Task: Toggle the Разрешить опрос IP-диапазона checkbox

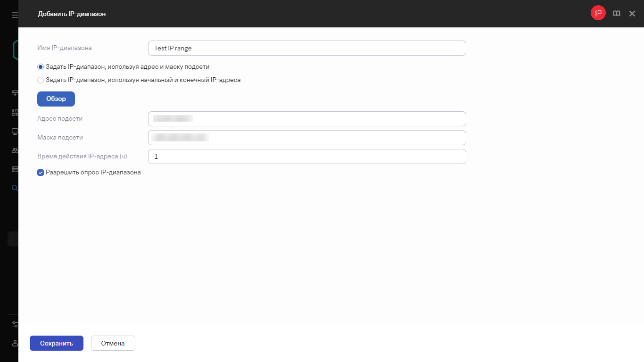Action: pyautogui.click(x=41, y=173)
